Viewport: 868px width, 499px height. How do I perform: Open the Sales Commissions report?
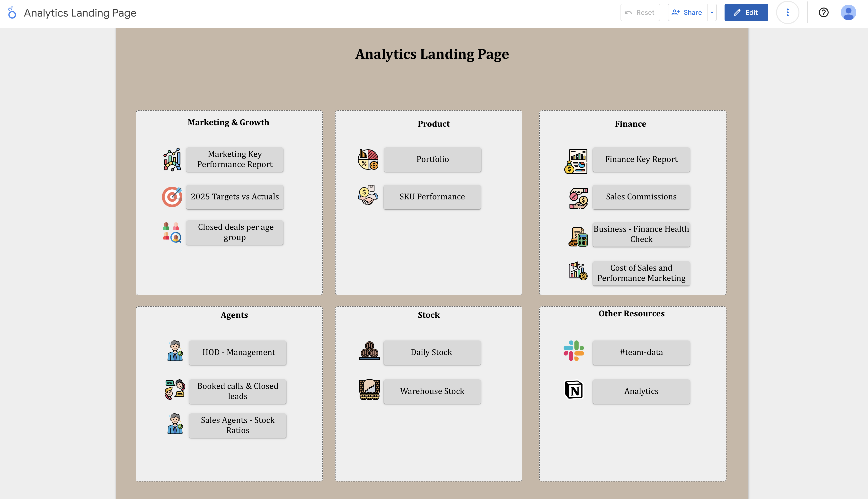641,197
